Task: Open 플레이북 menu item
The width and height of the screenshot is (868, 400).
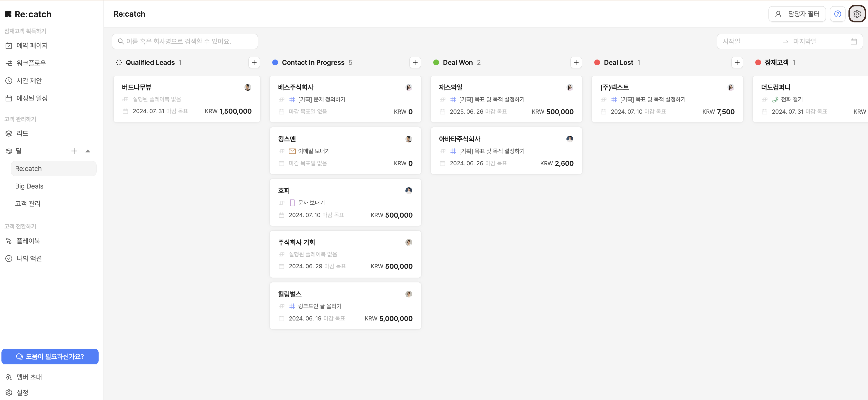Action: click(x=28, y=241)
